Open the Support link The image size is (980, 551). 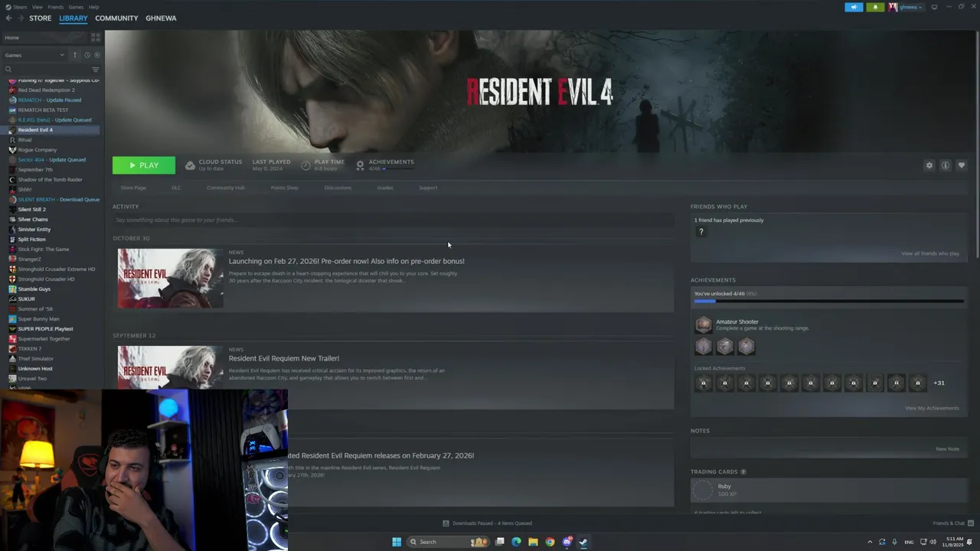(x=428, y=187)
